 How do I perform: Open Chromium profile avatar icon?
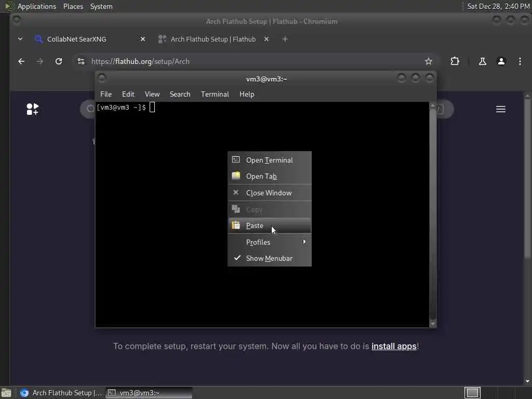(x=501, y=61)
